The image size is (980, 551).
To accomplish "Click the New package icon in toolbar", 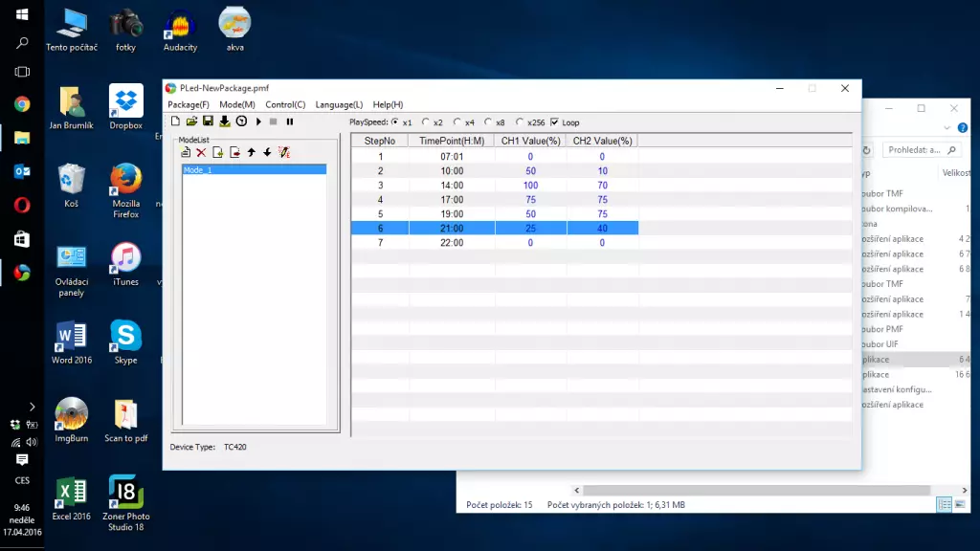I will coord(175,121).
